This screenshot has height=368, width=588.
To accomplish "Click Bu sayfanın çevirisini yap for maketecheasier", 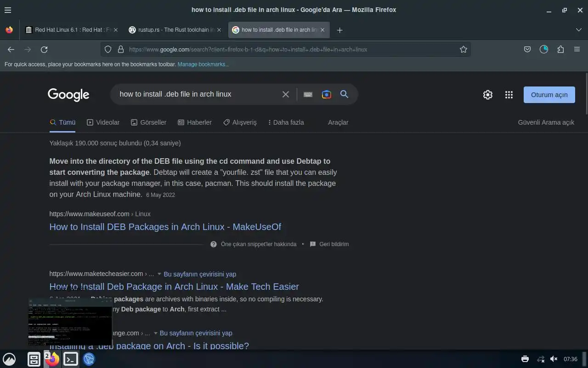I will (200, 274).
